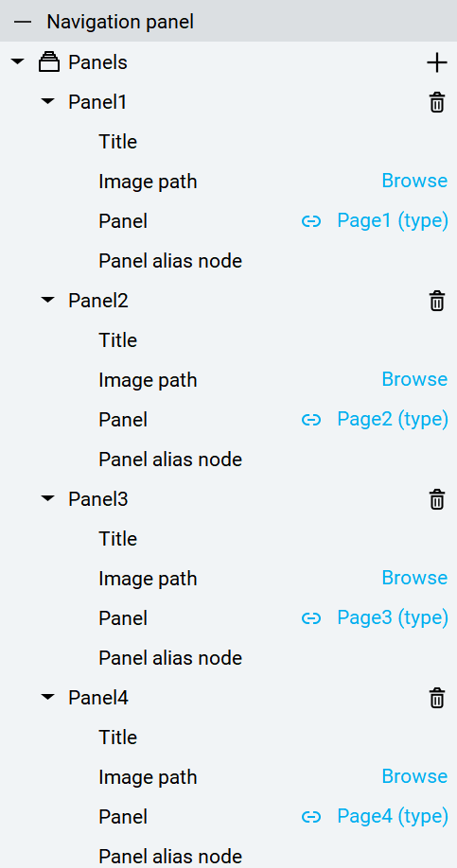This screenshot has height=868, width=457.
Task: Collapse the Panel1 node
Action: click(x=49, y=102)
